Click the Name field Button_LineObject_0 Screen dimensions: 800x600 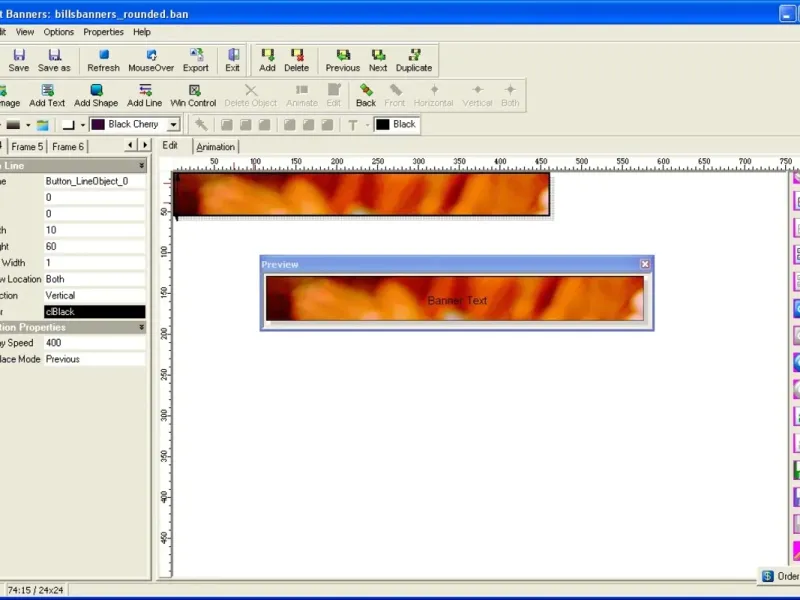[x=94, y=181]
